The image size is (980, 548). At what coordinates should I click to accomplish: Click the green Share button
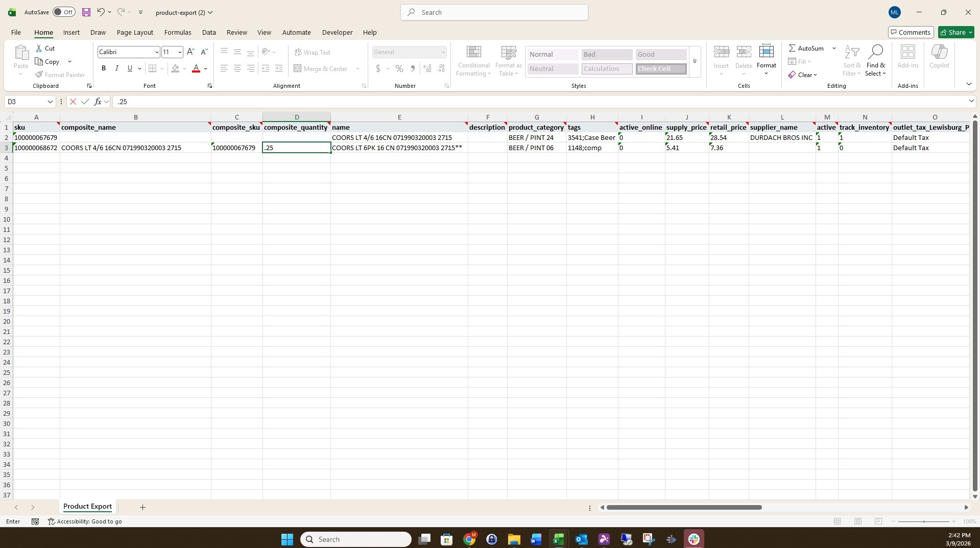pos(956,32)
